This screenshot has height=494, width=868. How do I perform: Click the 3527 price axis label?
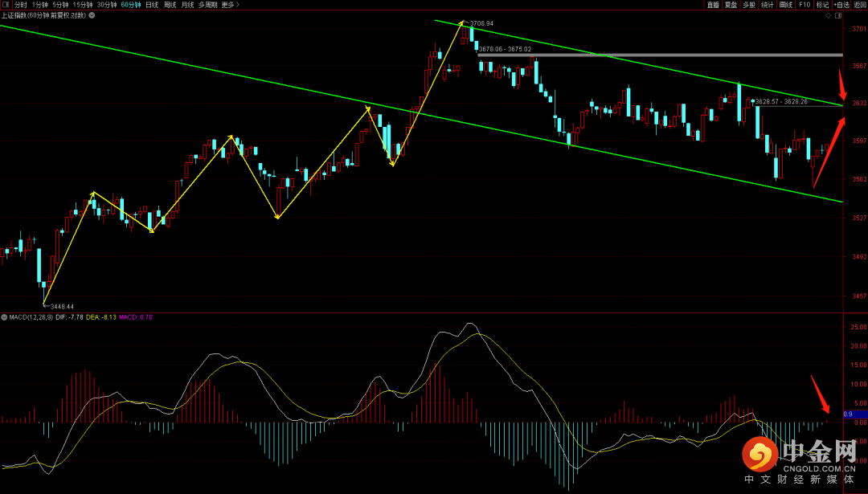click(x=860, y=218)
